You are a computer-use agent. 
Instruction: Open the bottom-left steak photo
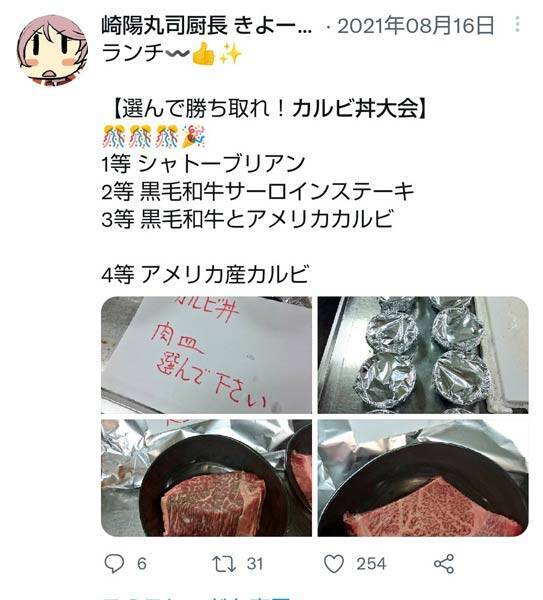pyautogui.click(x=206, y=478)
